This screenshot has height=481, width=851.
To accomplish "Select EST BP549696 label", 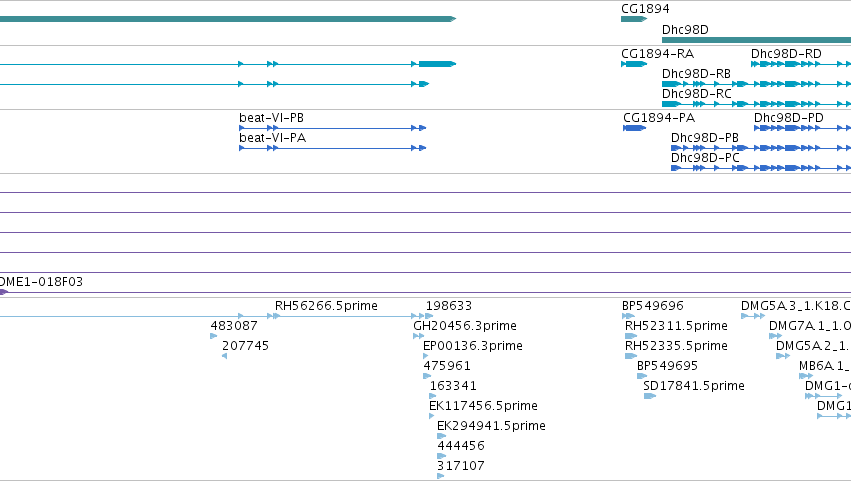I will (x=652, y=306).
